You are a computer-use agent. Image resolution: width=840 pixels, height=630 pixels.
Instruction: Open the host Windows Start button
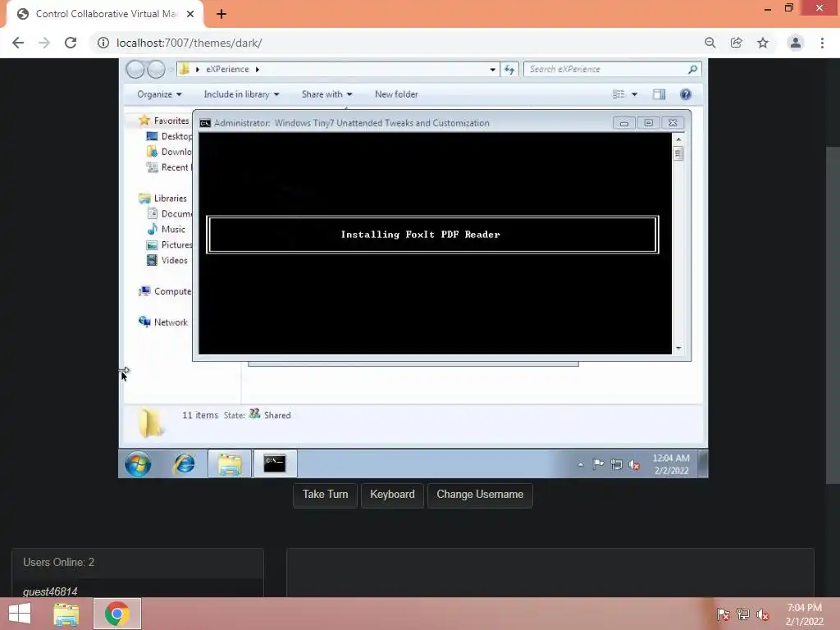pos(20,614)
